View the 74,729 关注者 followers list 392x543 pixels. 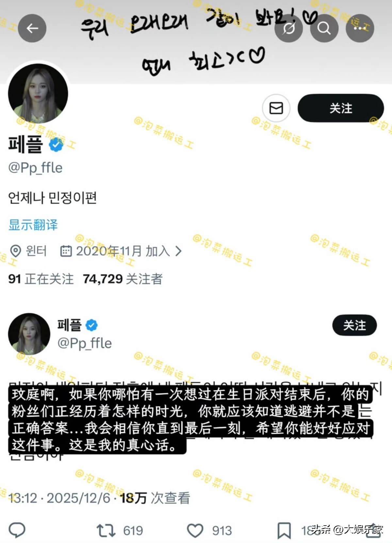122,279
